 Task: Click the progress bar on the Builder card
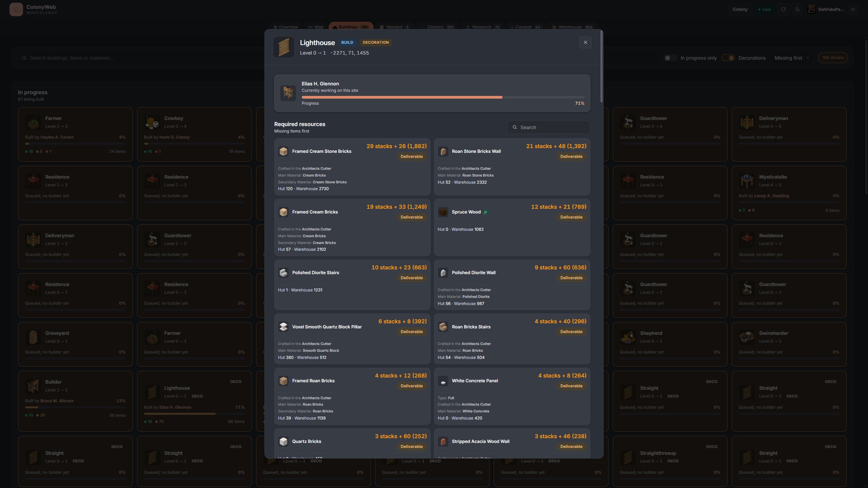75,407
